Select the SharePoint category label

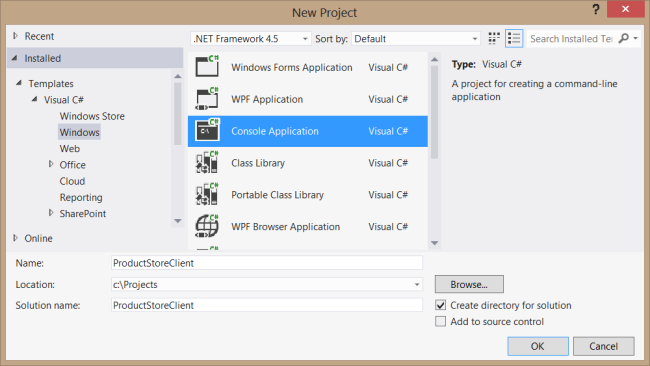coord(82,213)
